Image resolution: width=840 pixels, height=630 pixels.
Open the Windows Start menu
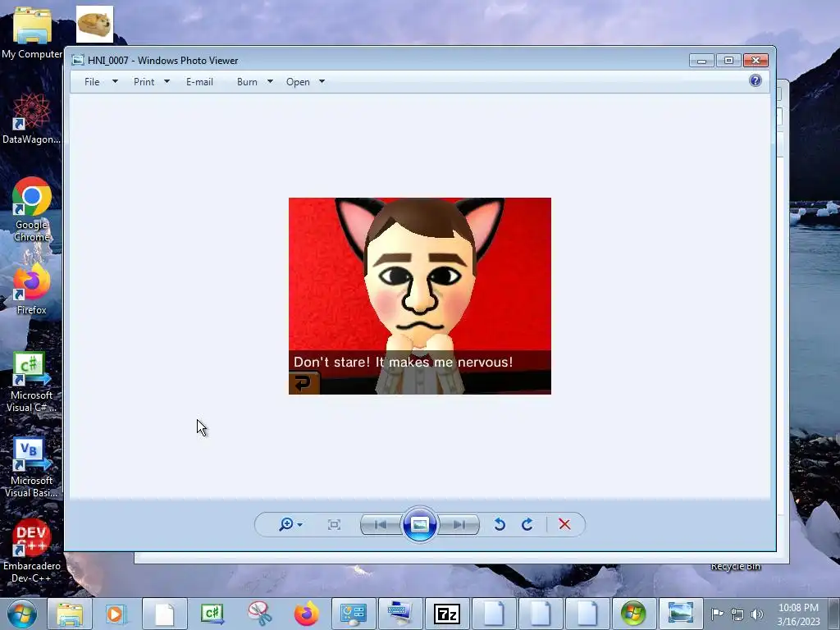tap(22, 614)
